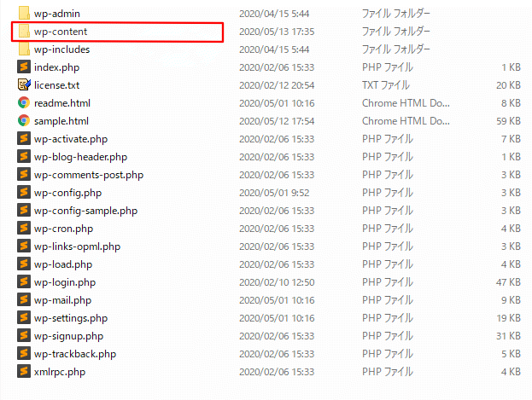Click the wp-content folder icon
532x400 pixels.
[24, 32]
